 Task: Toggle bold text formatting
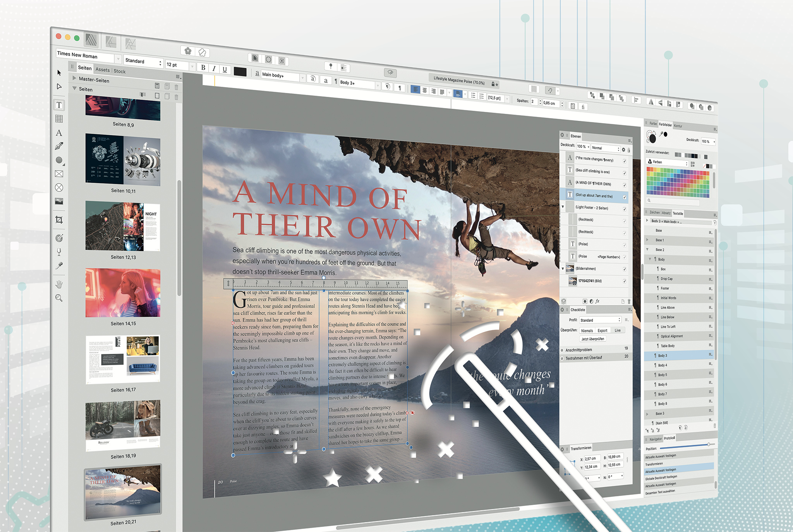point(203,68)
